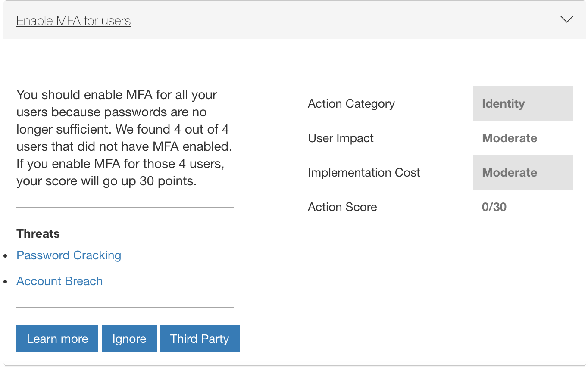
Task: Open the Password Cracking threat link
Action: tap(69, 255)
